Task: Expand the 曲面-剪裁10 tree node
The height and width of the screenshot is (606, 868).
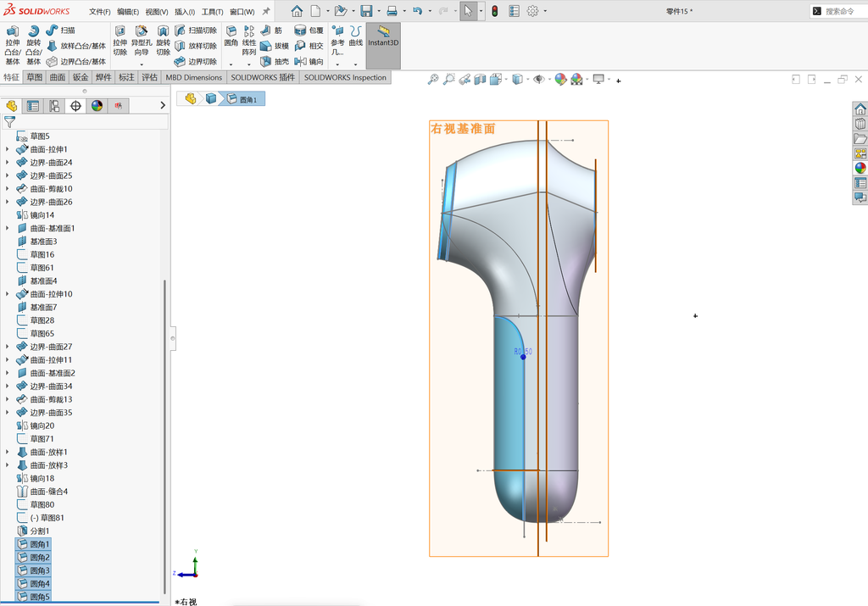Action: [x=7, y=189]
